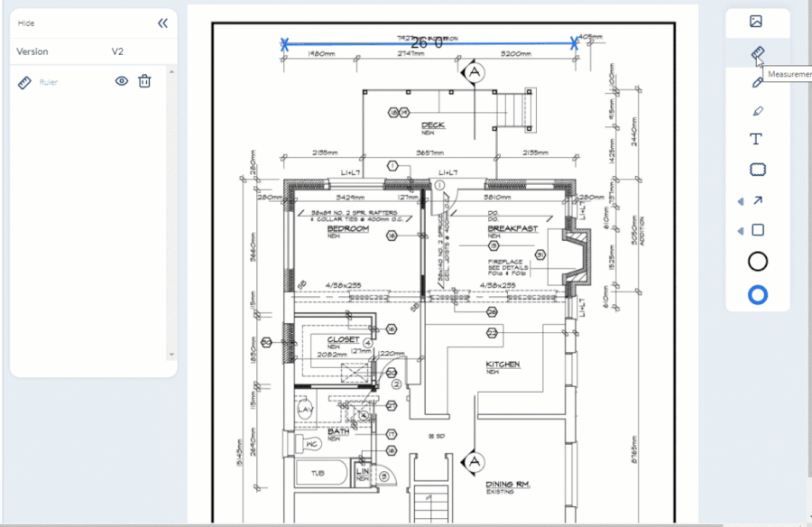Click the DECK label on floor plan

[433, 125]
